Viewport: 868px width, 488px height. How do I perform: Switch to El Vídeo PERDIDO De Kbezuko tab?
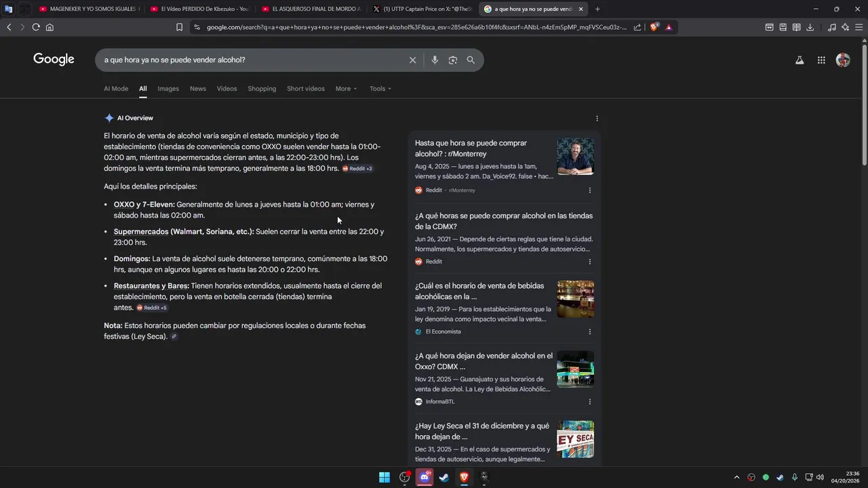[x=199, y=9]
